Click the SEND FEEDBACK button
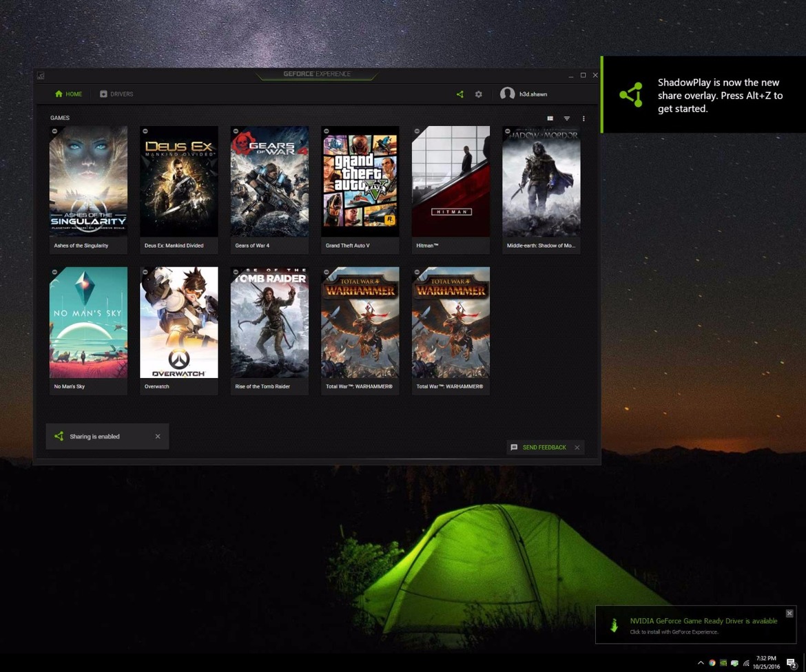The image size is (806, 672). 544,448
